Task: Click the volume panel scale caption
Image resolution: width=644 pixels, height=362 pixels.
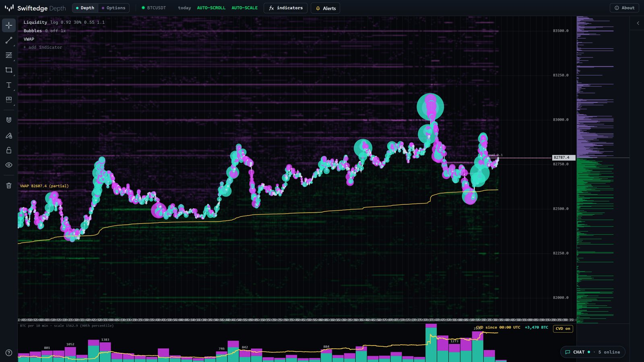Action: 67,326
